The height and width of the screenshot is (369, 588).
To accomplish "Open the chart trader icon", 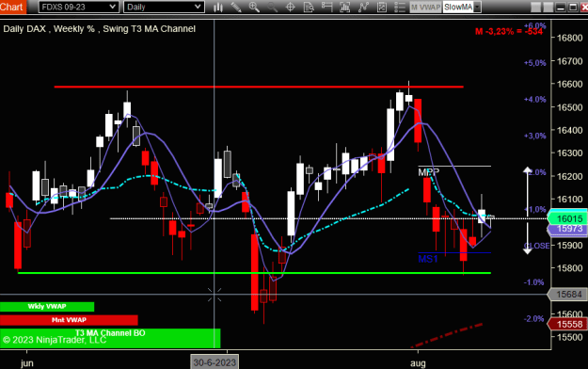I will coord(382,8).
